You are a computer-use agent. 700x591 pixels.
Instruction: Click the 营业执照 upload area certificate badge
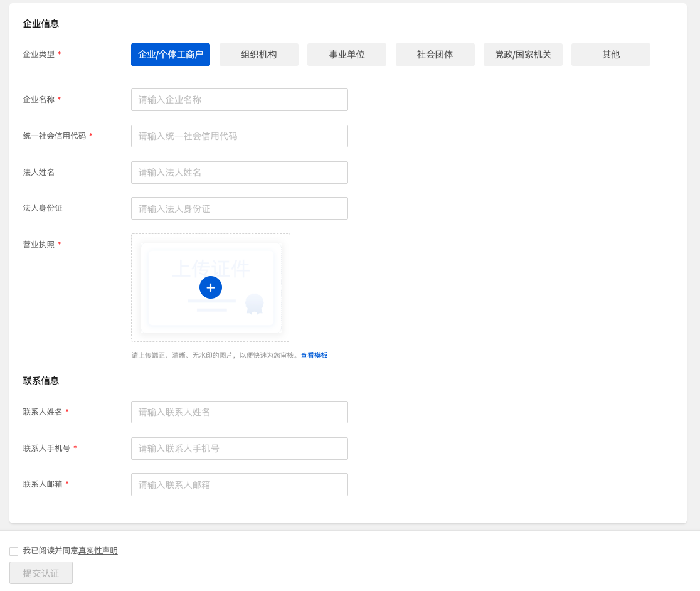click(255, 304)
